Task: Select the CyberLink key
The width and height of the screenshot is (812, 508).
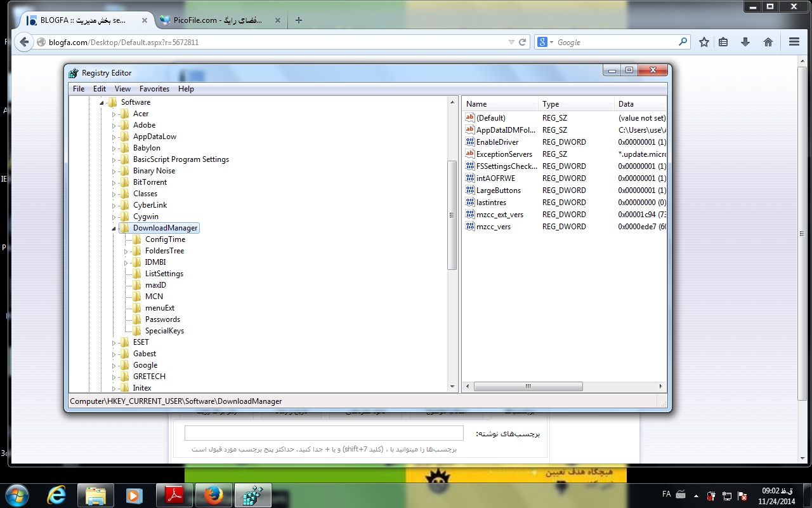Action: coord(150,205)
